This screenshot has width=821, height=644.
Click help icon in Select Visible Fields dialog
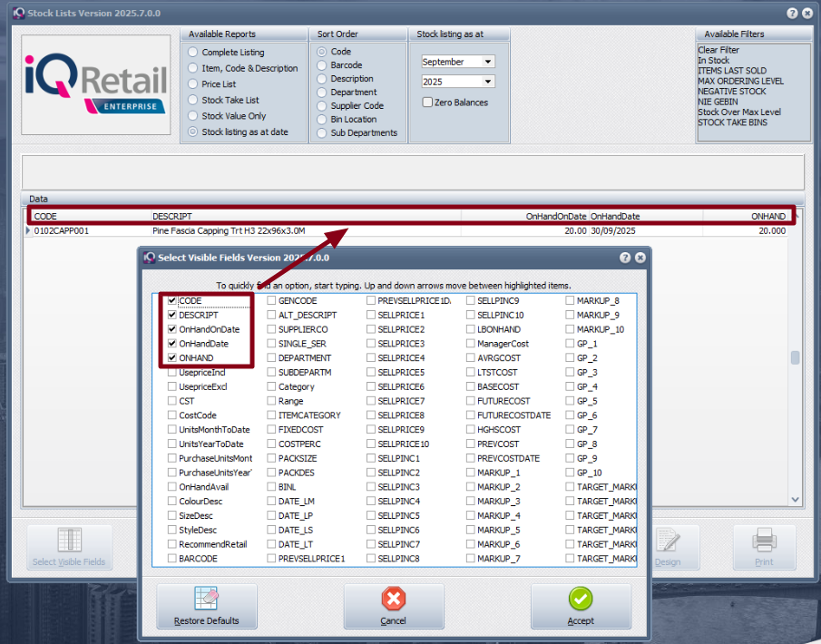(x=625, y=258)
